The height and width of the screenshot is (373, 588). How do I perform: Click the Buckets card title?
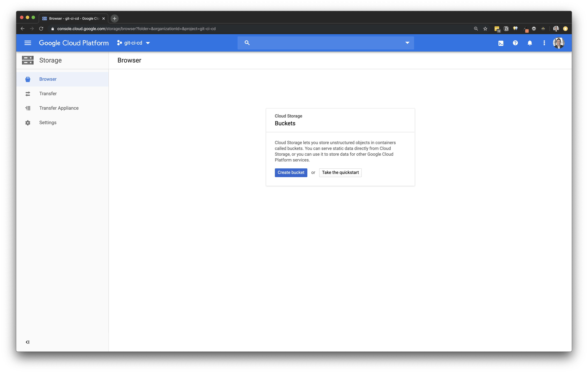click(285, 123)
